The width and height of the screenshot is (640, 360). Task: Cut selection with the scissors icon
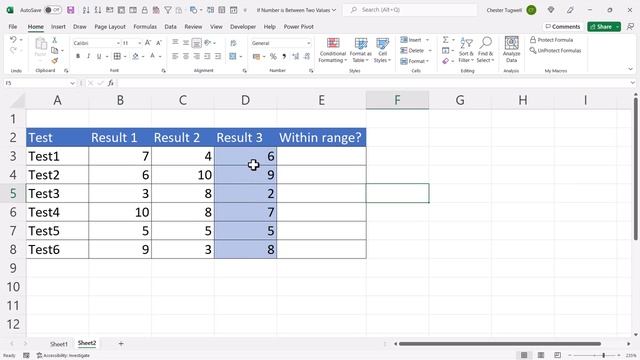(55, 40)
